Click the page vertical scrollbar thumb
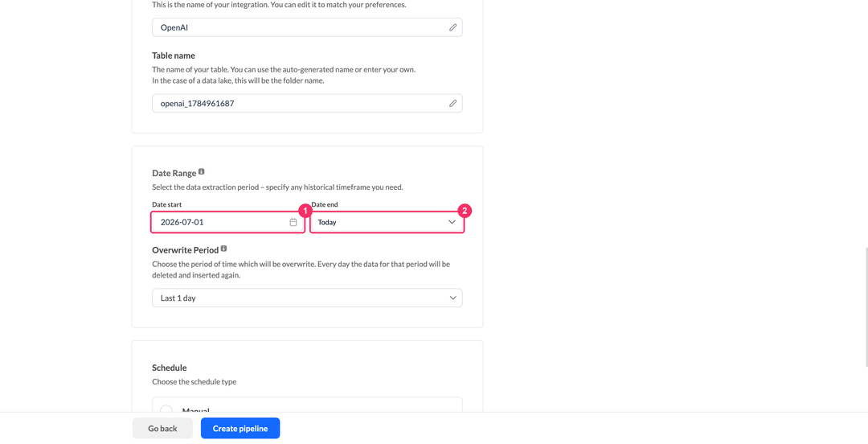This screenshot has width=868, height=444. click(x=866, y=306)
